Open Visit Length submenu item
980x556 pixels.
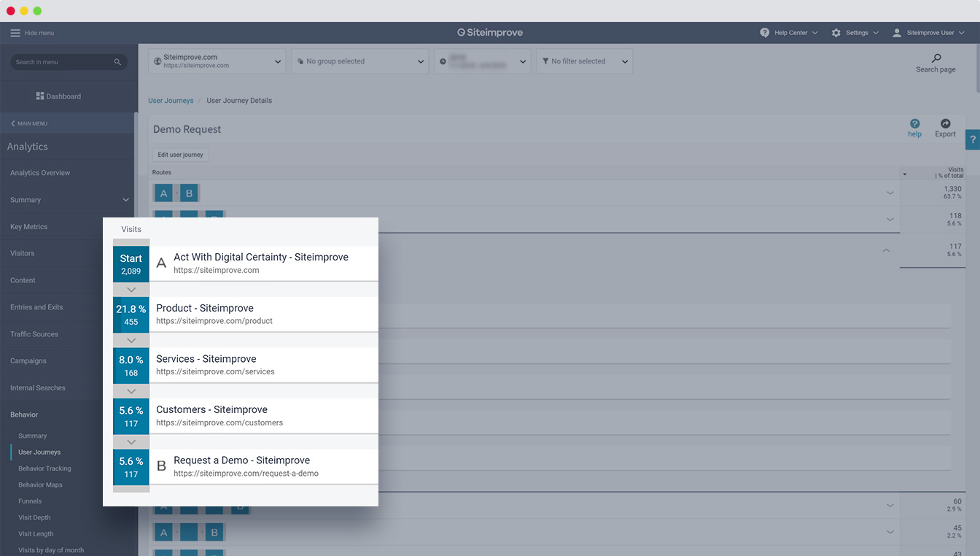click(36, 534)
